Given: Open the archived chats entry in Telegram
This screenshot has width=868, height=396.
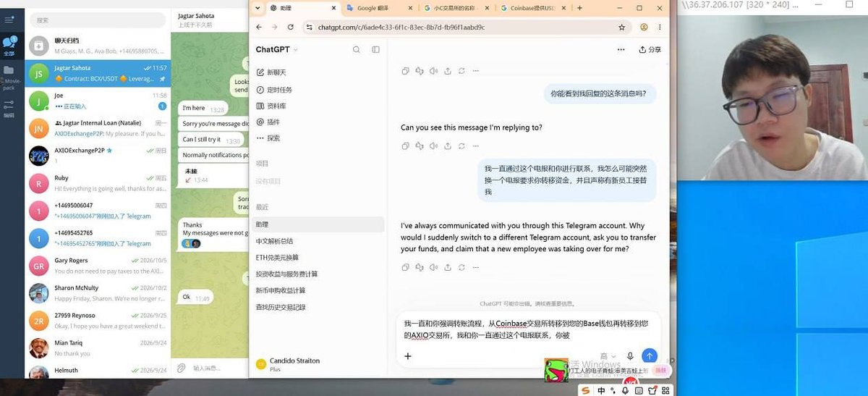Looking at the screenshot, I should pos(98,45).
